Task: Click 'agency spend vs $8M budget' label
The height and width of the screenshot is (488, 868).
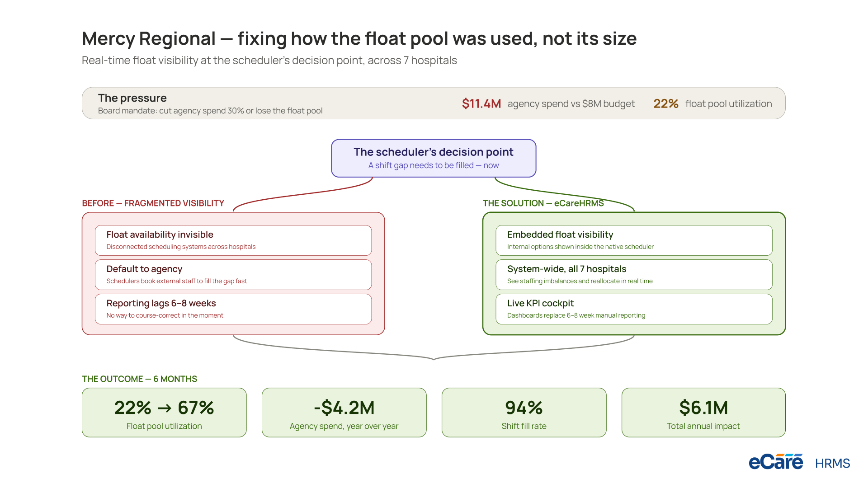Action: [571, 104]
